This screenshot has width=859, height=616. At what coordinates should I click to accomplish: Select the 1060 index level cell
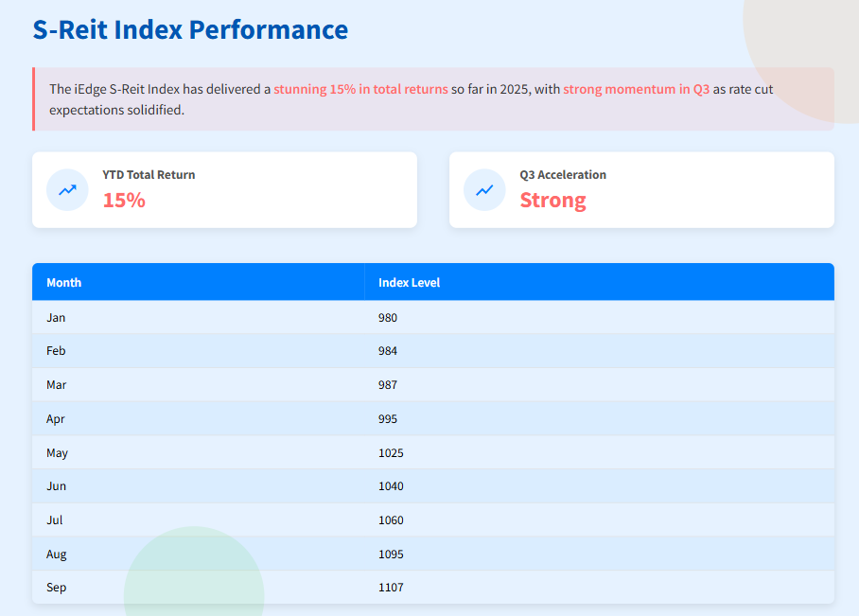pyautogui.click(x=600, y=520)
